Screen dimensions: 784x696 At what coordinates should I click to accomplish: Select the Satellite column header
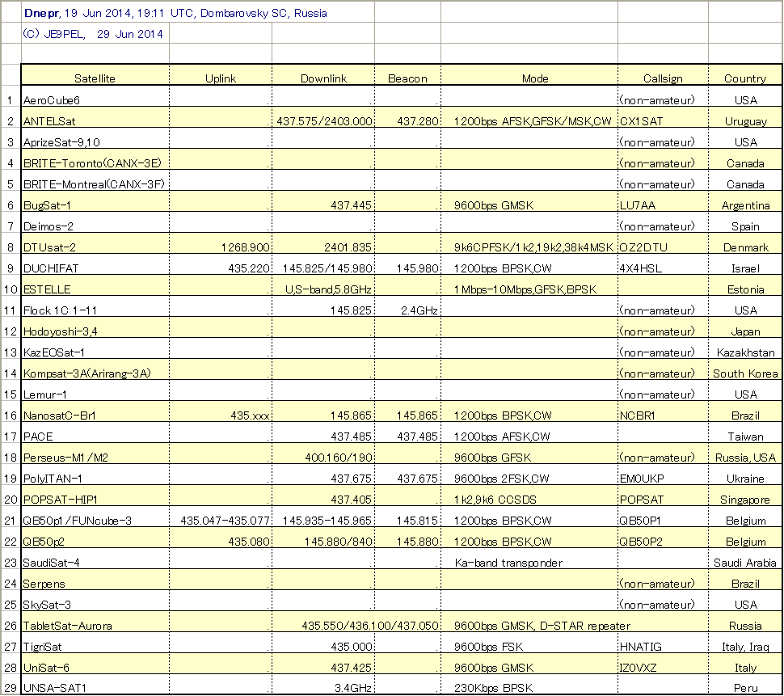tap(95, 75)
